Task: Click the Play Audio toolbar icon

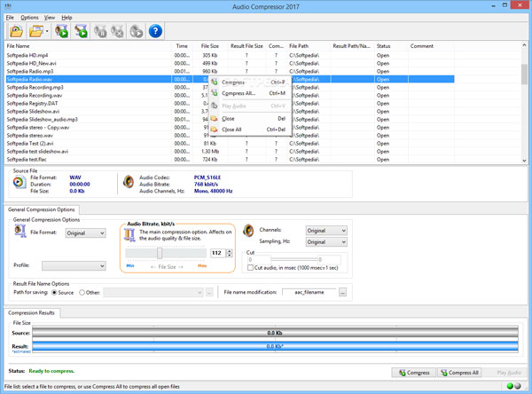Action: click(137, 31)
